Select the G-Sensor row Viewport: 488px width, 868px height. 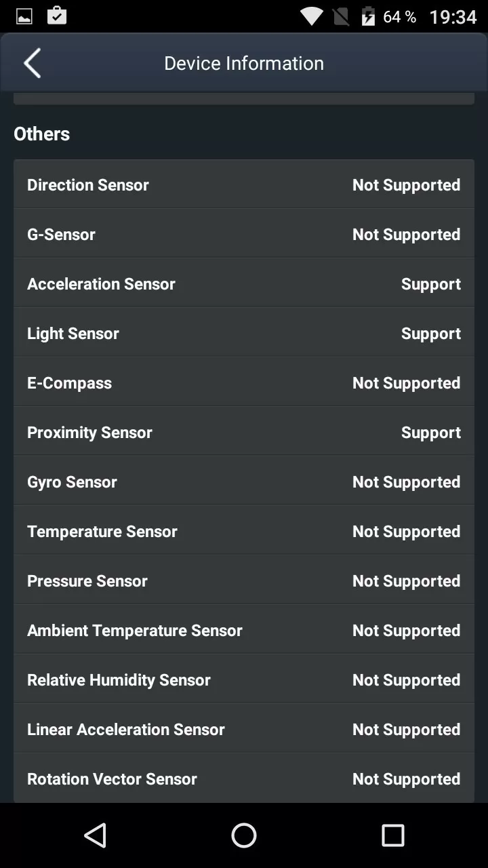coord(244,235)
